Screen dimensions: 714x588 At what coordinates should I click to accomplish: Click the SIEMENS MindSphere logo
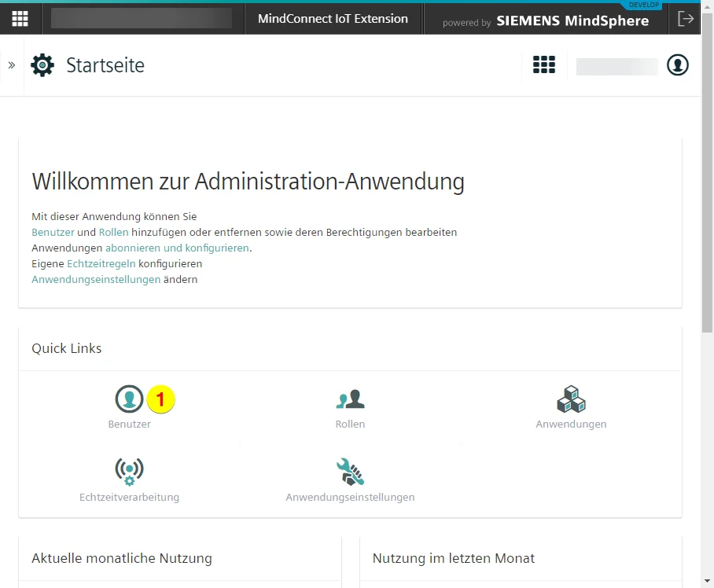(x=572, y=21)
